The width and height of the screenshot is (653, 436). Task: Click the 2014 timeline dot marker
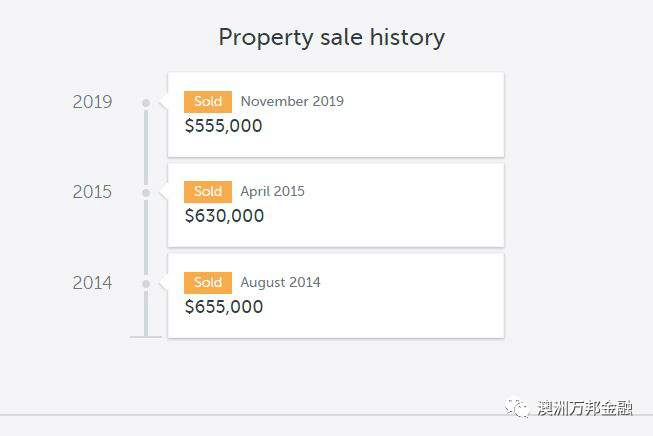coord(146,284)
